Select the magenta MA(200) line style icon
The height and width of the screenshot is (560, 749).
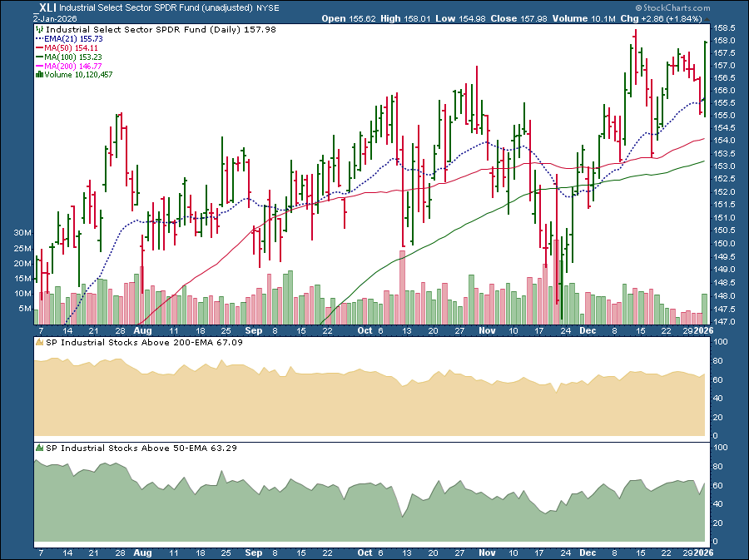click(38, 66)
